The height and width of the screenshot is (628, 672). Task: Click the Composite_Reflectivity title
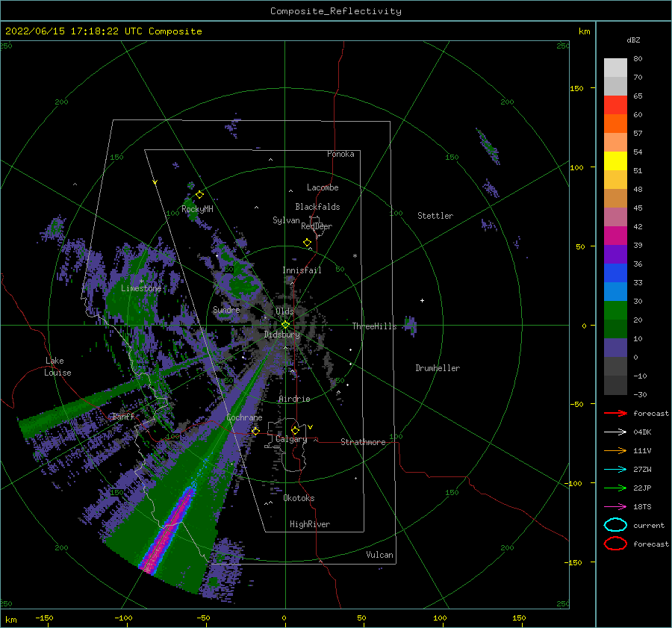[x=336, y=11]
